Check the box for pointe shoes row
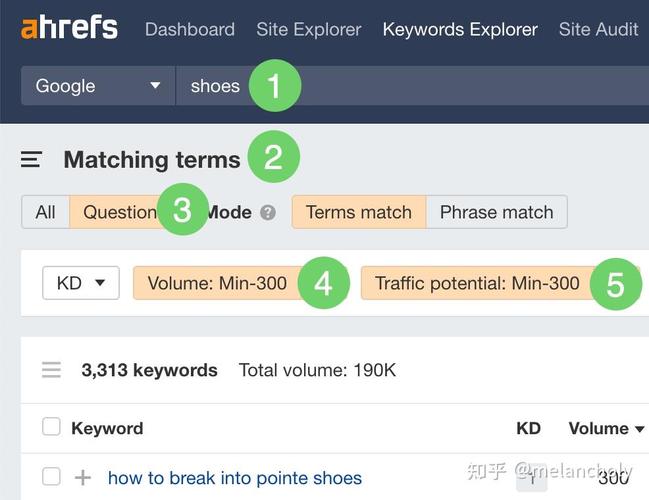 point(51,476)
